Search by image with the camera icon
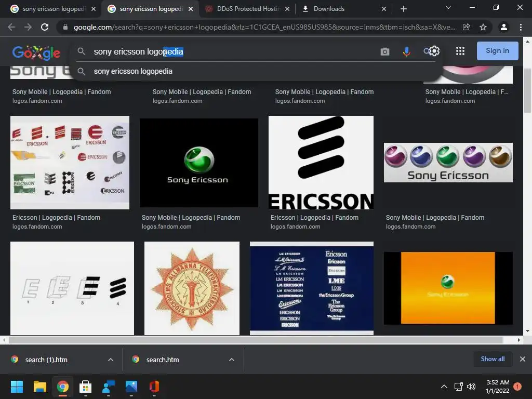 [385, 51]
